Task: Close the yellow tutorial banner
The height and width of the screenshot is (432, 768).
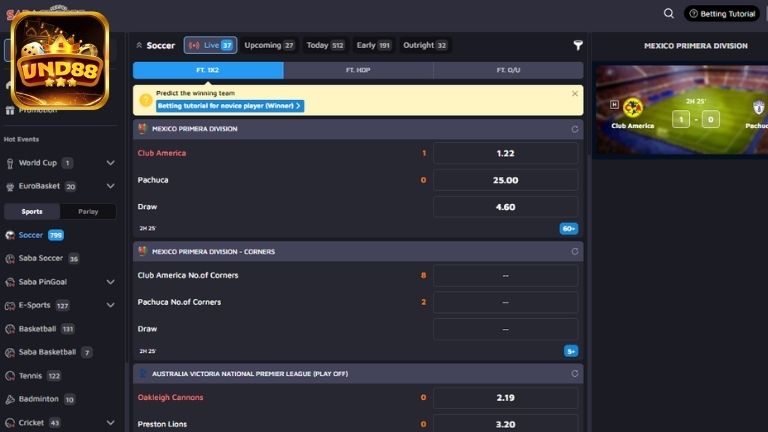Action: (x=575, y=93)
